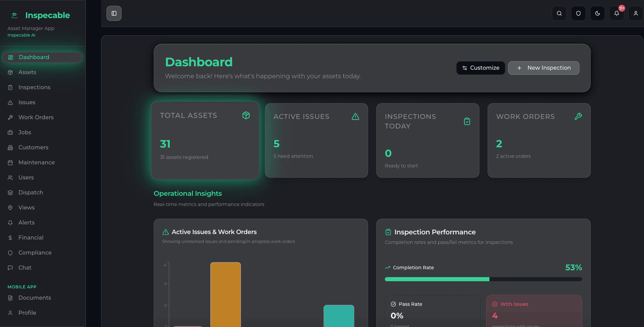Click the shield icon in top bar
Viewport: 644px width, 327px height.
click(578, 13)
